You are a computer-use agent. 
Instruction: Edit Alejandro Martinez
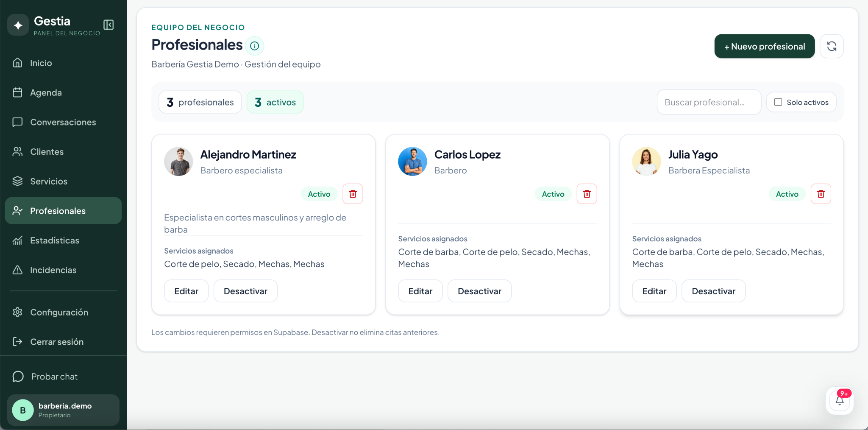(x=186, y=291)
